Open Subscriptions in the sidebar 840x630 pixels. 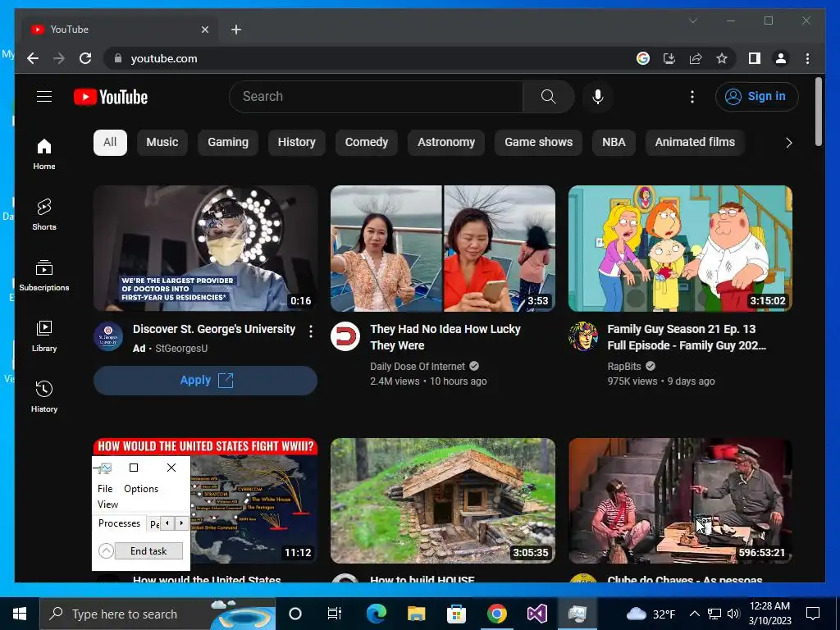(44, 276)
